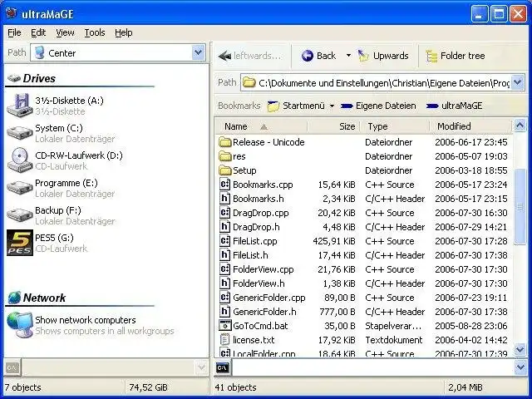Image resolution: width=532 pixels, height=399 pixels.
Task: Open the Tools menu
Action: (94, 32)
